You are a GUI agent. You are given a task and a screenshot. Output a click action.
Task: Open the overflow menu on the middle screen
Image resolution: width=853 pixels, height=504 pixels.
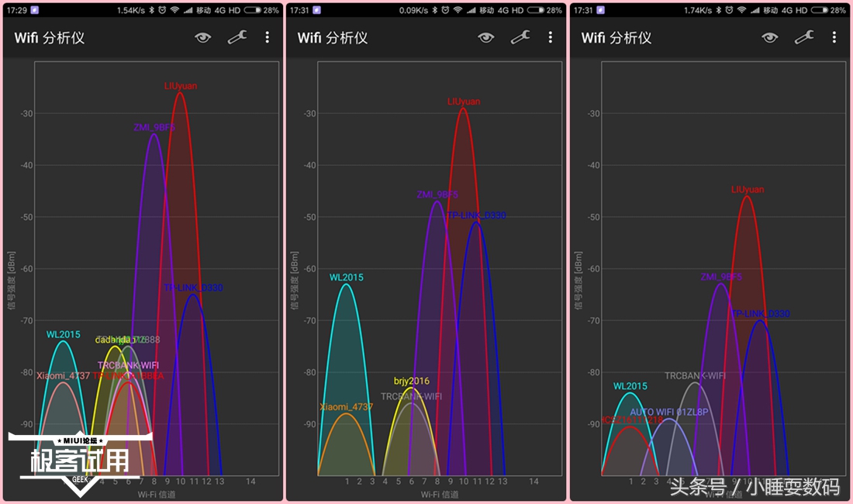[x=551, y=37]
